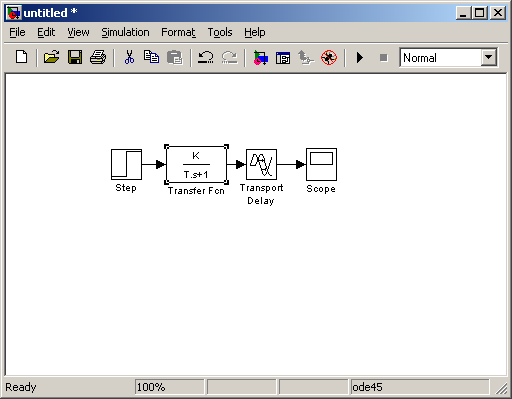The width and height of the screenshot is (512, 399).
Task: Open a model with the folder icon
Action: coord(51,57)
